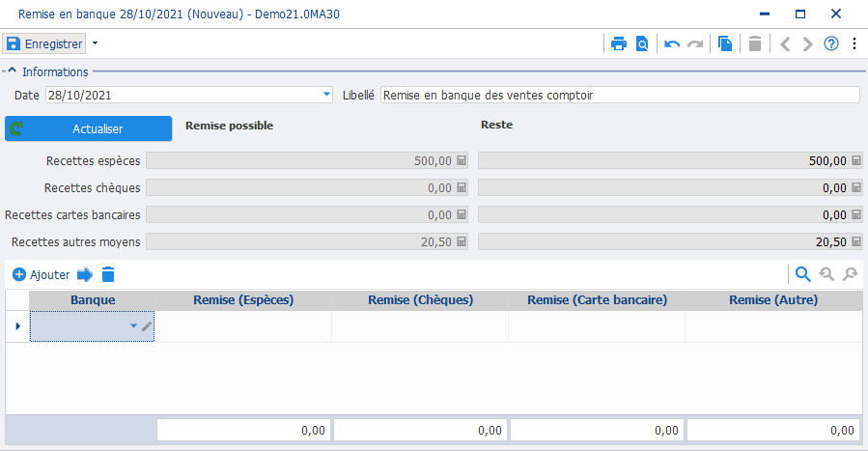Open the Date dropdown calendar

point(326,95)
